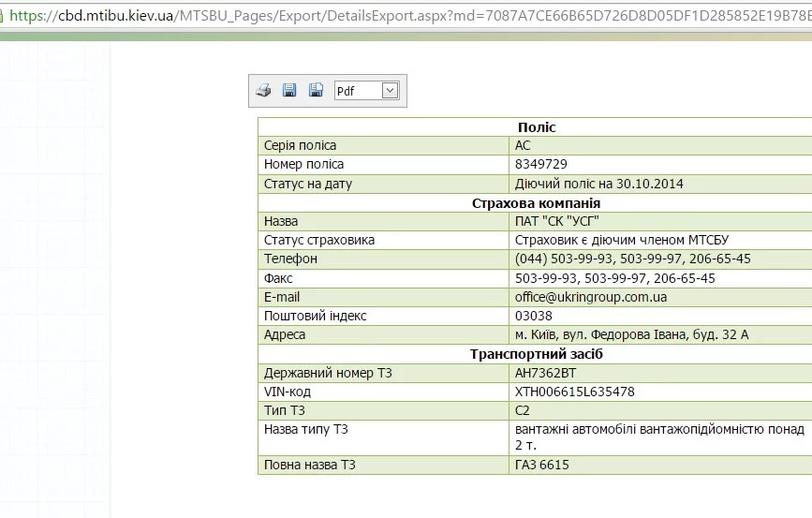Click the insurer name ПАТ "СК "УСГ"
The height and width of the screenshot is (518, 812).
point(556,221)
